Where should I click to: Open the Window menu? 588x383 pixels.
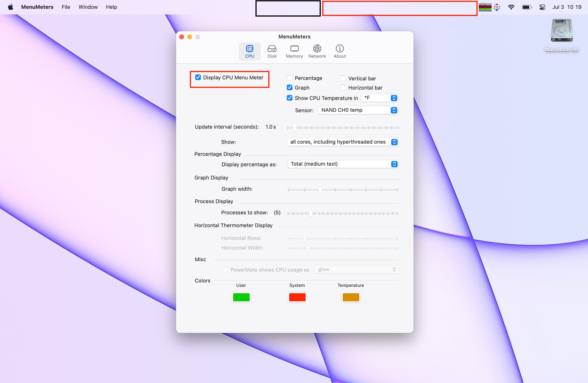tap(88, 6)
